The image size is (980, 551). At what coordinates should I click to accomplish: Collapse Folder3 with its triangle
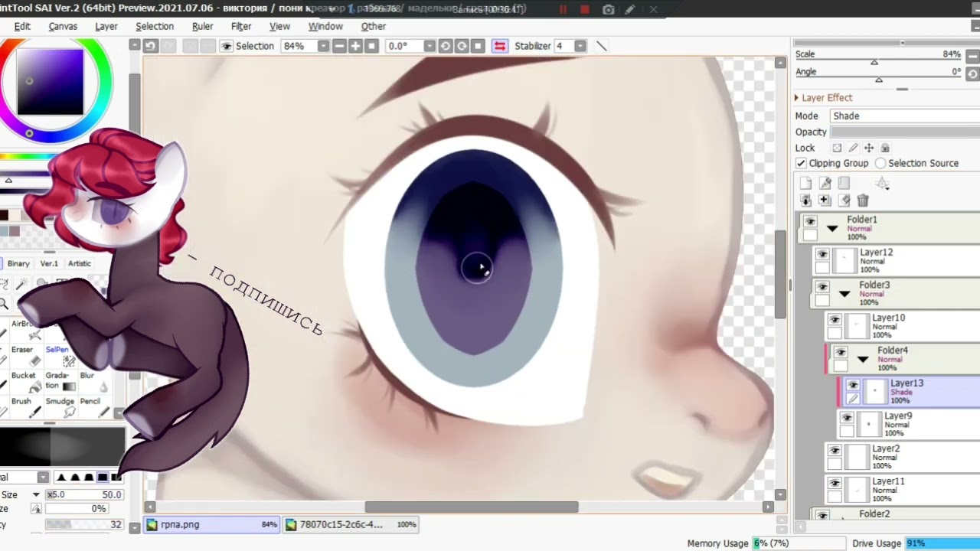coord(844,293)
